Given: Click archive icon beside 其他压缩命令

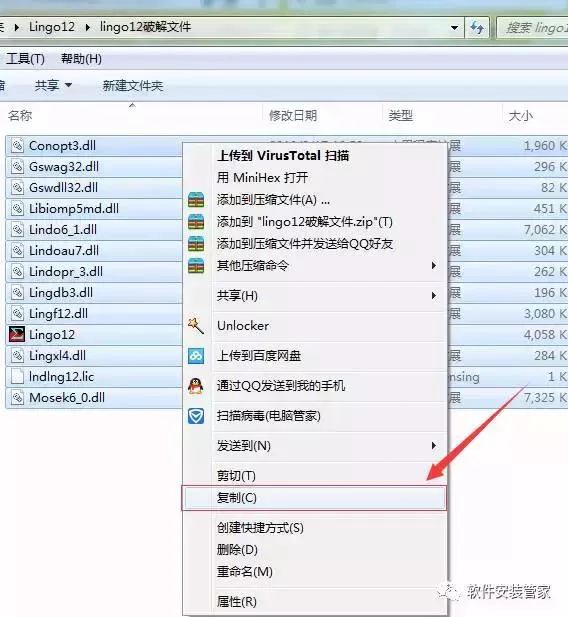Looking at the screenshot, I should pyautogui.click(x=196, y=266).
